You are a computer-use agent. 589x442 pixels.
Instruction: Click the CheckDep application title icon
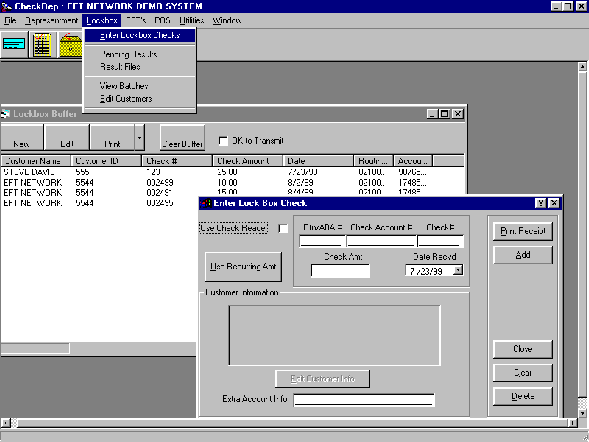pos(6,6)
